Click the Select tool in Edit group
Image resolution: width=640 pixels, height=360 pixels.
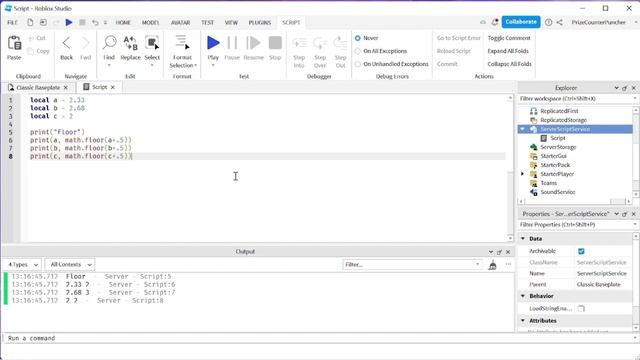tap(152, 42)
